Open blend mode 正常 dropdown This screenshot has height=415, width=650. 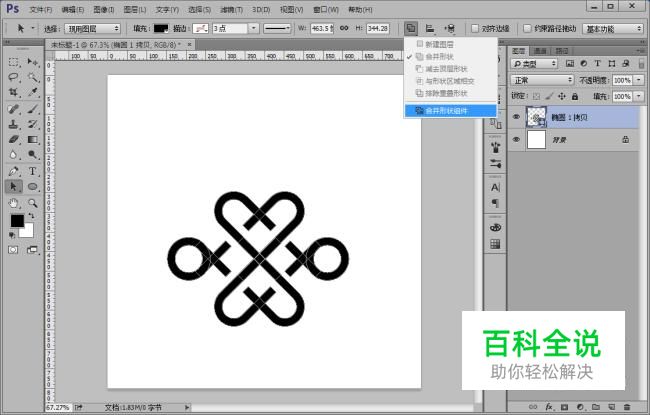(x=542, y=80)
